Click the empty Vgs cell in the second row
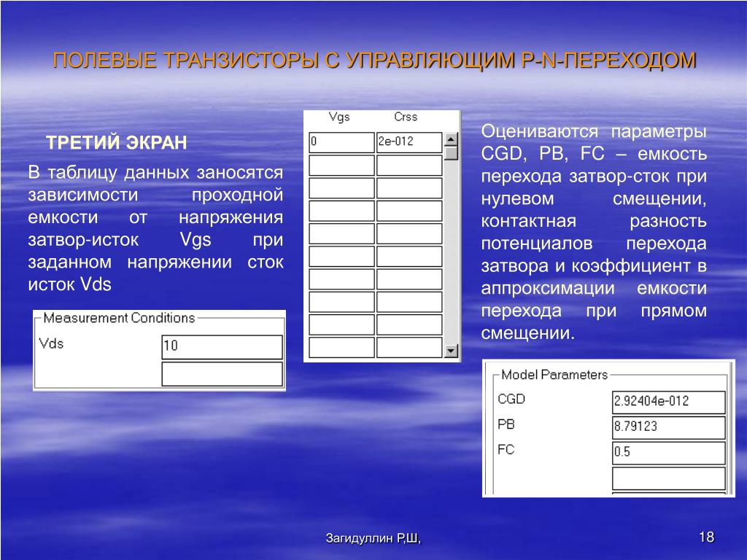Image resolution: width=747 pixels, height=560 pixels. click(341, 166)
